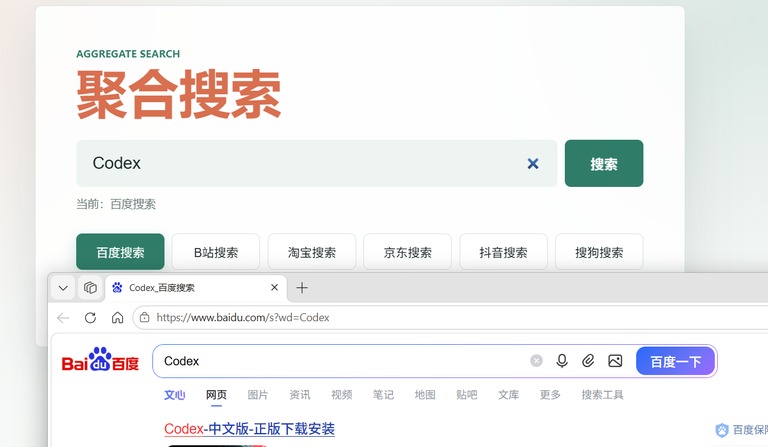Reload the page with the refresh icon
The width and height of the screenshot is (768, 447).
[90, 318]
